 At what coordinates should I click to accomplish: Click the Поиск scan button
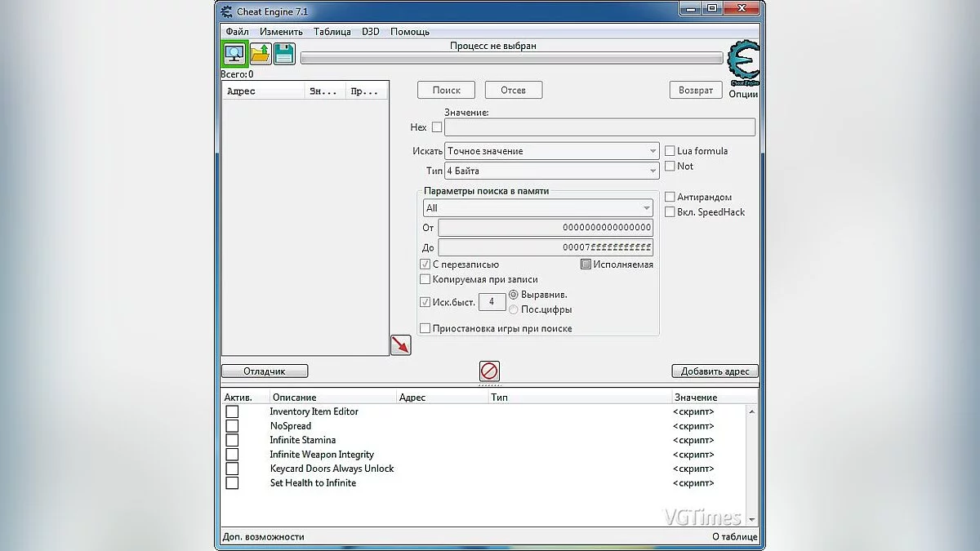[447, 91]
